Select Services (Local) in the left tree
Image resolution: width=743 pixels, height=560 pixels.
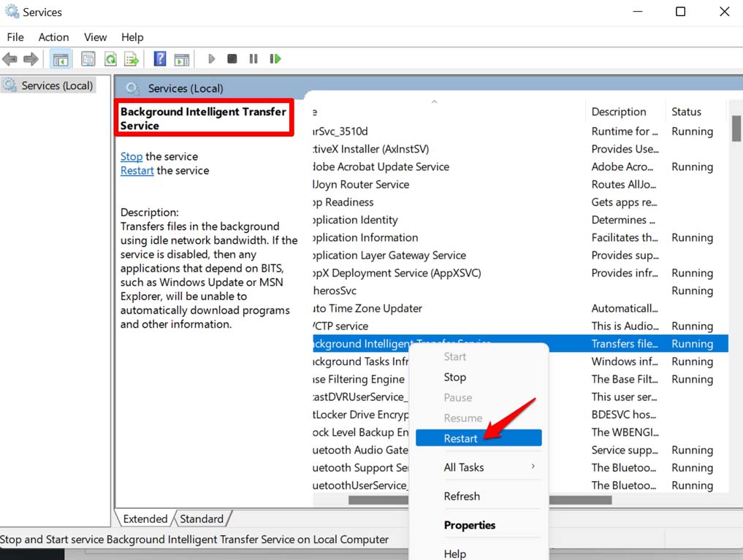pos(57,85)
